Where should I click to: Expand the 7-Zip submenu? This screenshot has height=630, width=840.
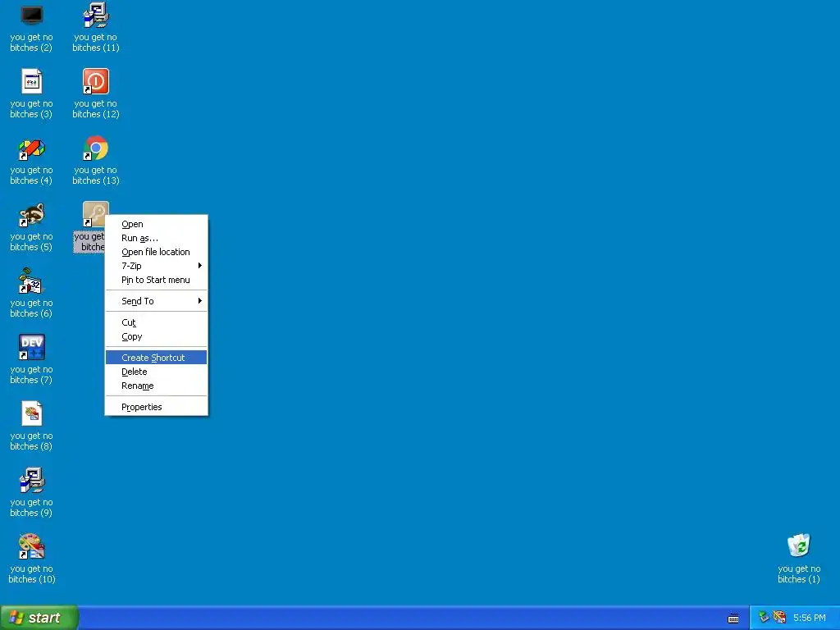[x=157, y=266]
